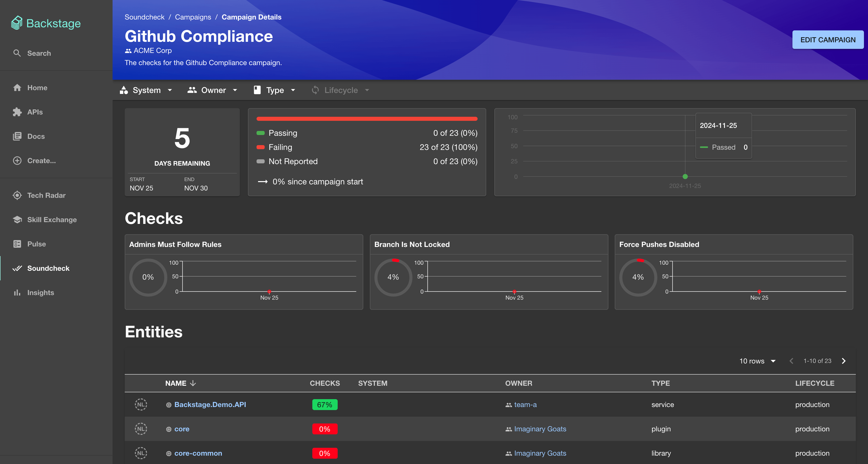
Task: Expand the Type filter dropdown arrow
Action: tap(293, 90)
